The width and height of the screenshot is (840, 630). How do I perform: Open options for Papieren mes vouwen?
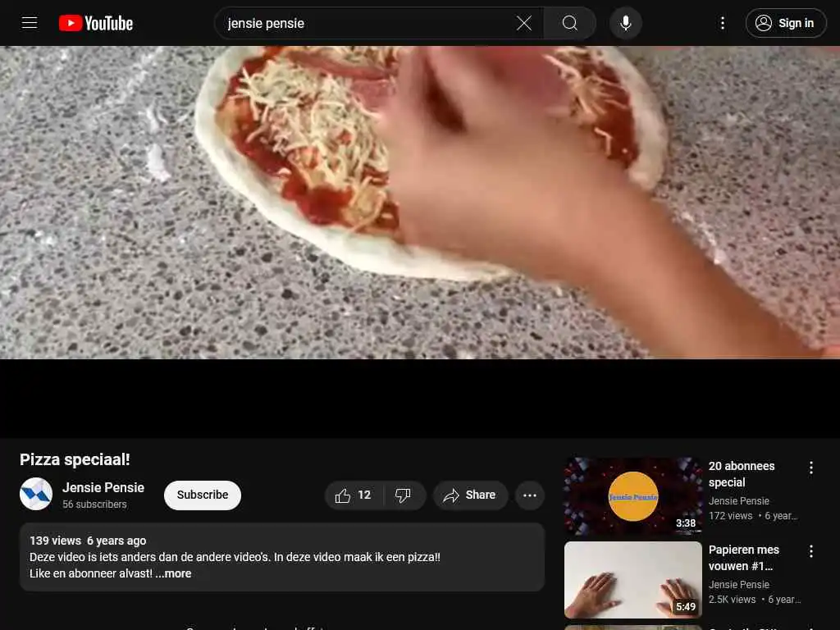[x=810, y=551]
